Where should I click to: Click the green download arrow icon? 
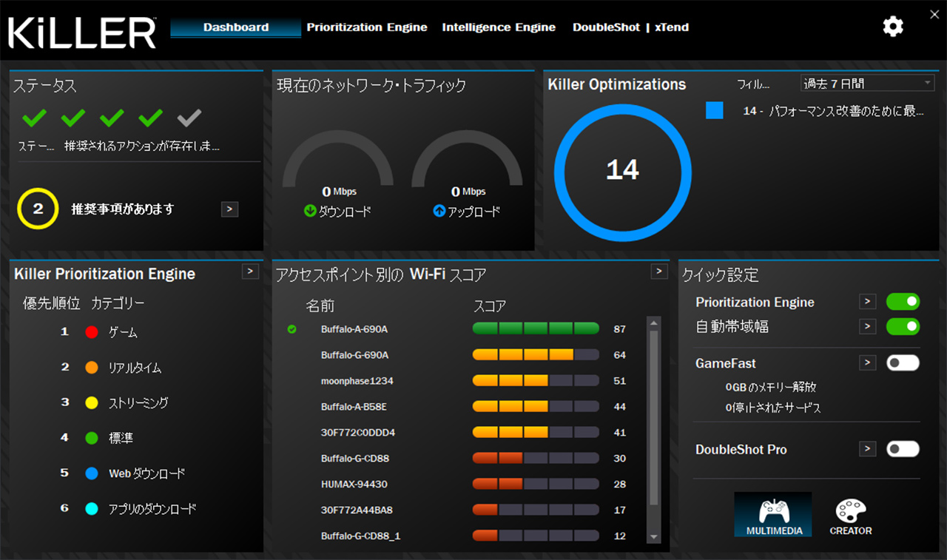[x=310, y=212]
